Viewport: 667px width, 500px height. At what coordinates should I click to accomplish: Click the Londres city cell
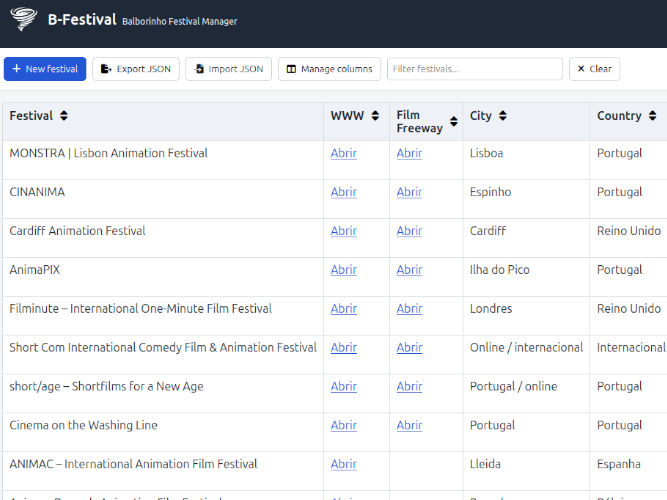pyautogui.click(x=491, y=309)
